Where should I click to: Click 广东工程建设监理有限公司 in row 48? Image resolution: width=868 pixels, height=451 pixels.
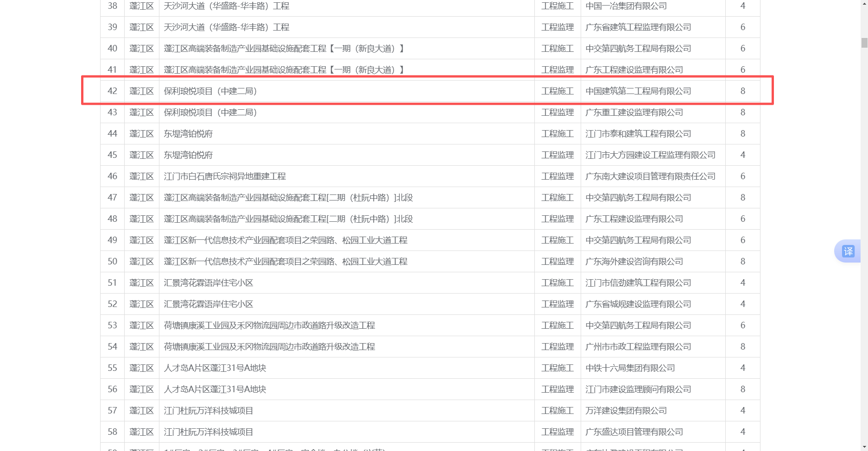(634, 219)
